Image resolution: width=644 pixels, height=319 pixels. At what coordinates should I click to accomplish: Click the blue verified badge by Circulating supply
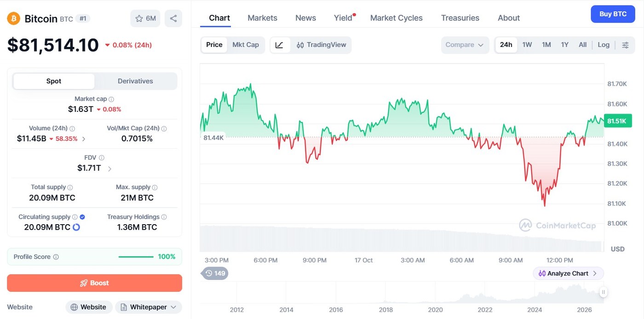pos(82,217)
